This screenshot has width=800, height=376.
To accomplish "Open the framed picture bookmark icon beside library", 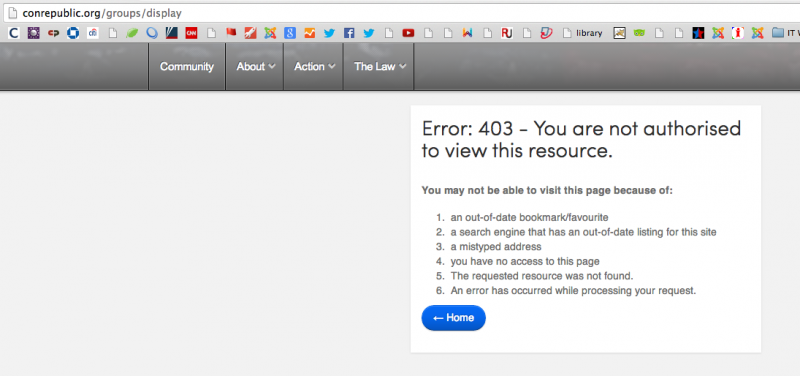I will pos(619,33).
